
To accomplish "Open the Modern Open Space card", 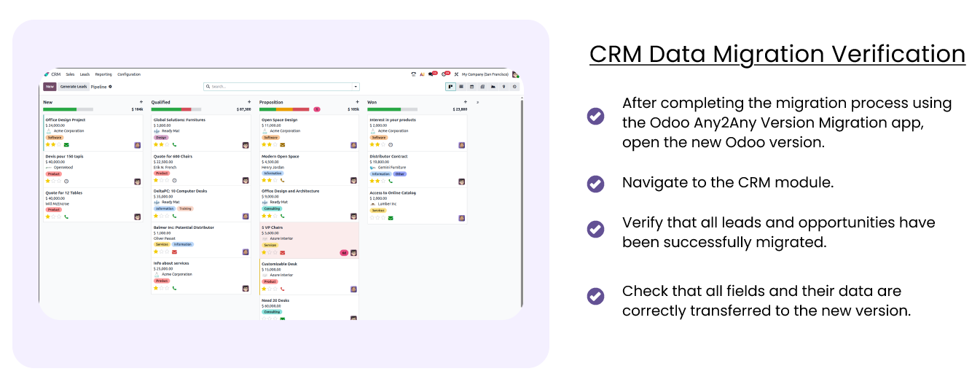I will 309,168.
